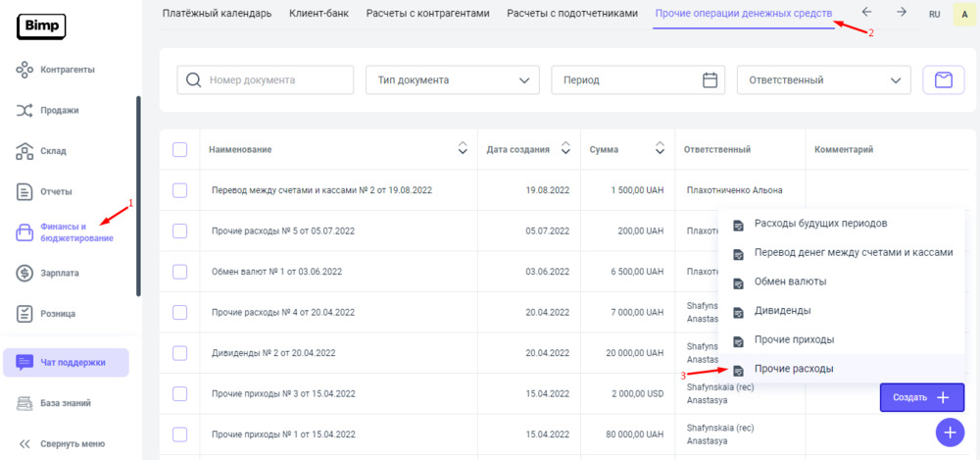This screenshot has width=980, height=460.
Task: Click the envelope icon button beside filters
Action: tap(944, 80)
